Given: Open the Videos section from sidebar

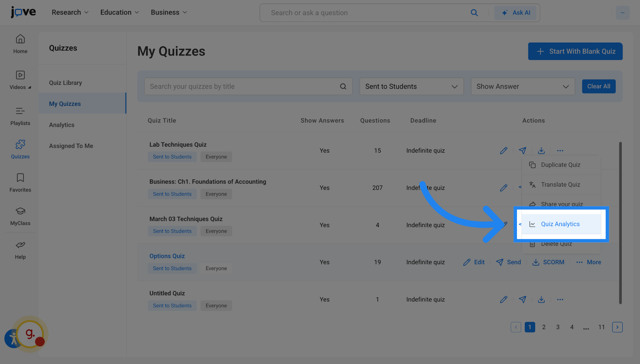Looking at the screenshot, I should pyautogui.click(x=20, y=80).
